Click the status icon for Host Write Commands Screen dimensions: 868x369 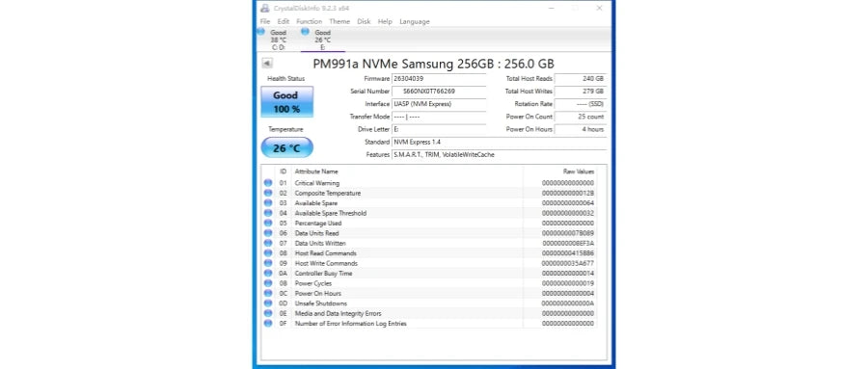click(x=268, y=263)
